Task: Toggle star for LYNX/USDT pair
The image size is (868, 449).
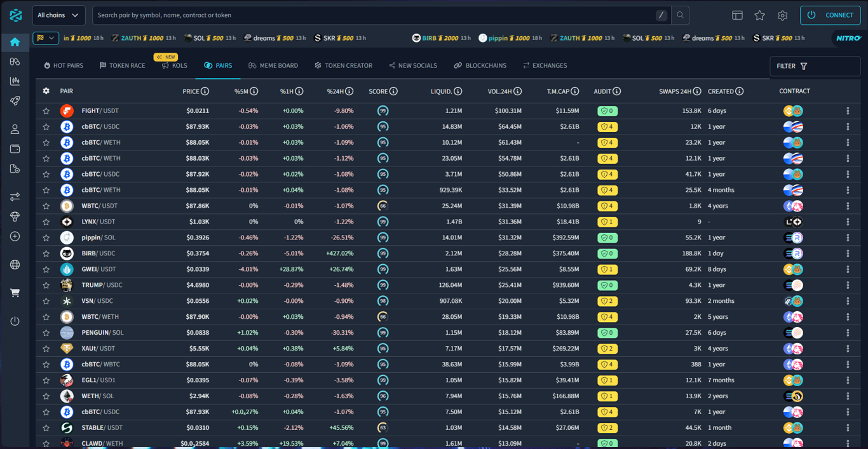Action: (x=46, y=222)
